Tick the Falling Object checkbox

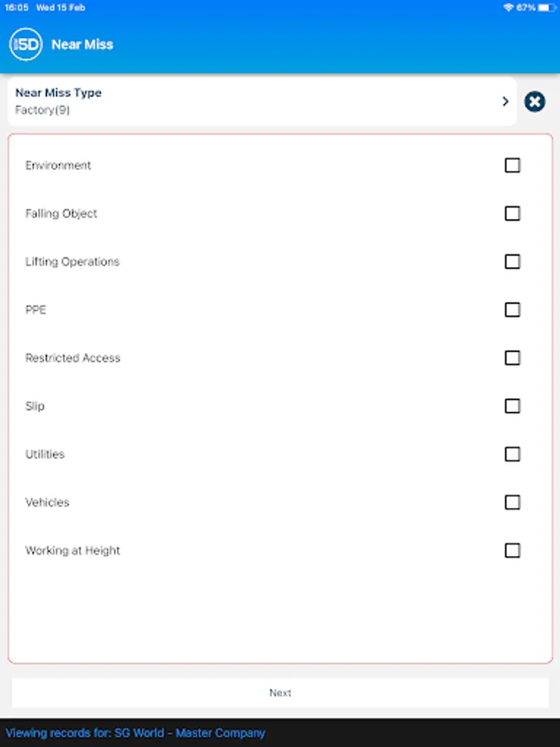[x=513, y=213]
